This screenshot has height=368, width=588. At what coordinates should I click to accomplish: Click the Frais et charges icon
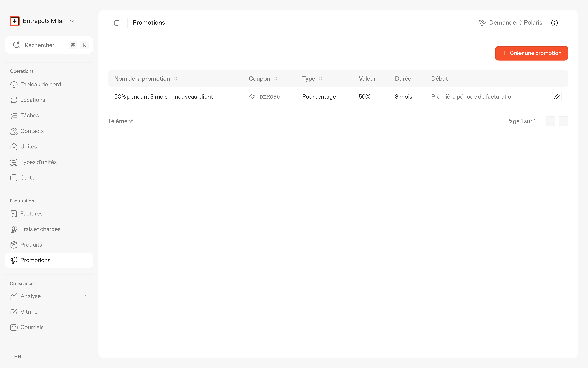coord(14,229)
